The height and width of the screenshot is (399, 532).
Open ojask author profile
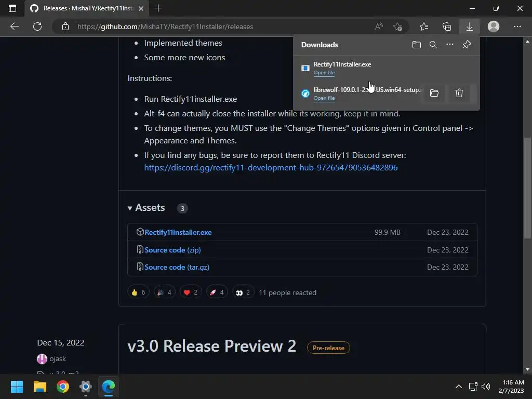tap(58, 358)
